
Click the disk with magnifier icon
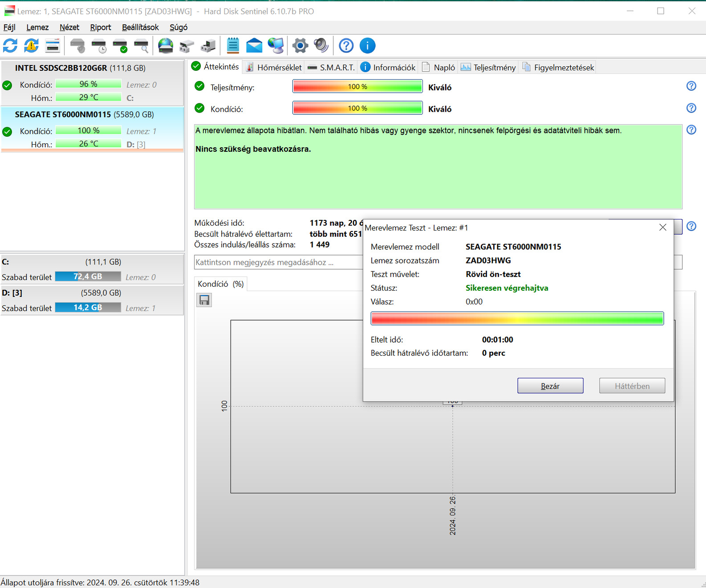pyautogui.click(x=142, y=45)
